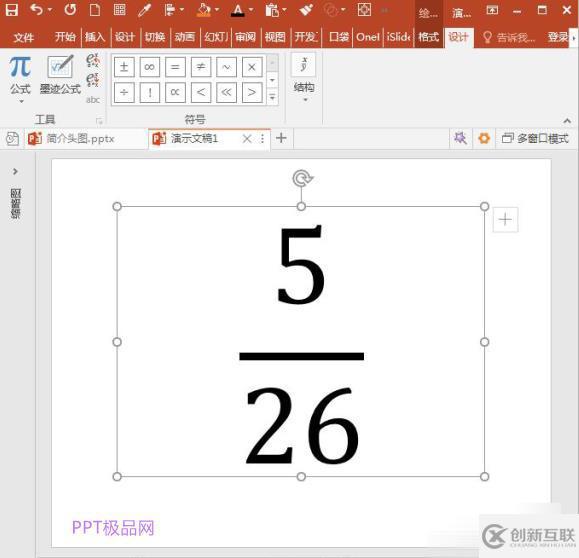
Task: Switch to the iSlide ribbon tab
Action: [x=398, y=37]
